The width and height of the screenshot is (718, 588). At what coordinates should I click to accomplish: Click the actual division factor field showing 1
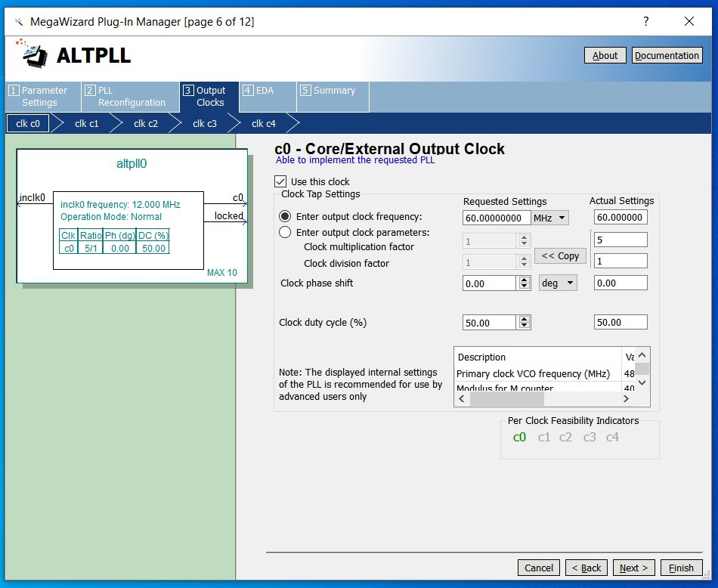(621, 261)
